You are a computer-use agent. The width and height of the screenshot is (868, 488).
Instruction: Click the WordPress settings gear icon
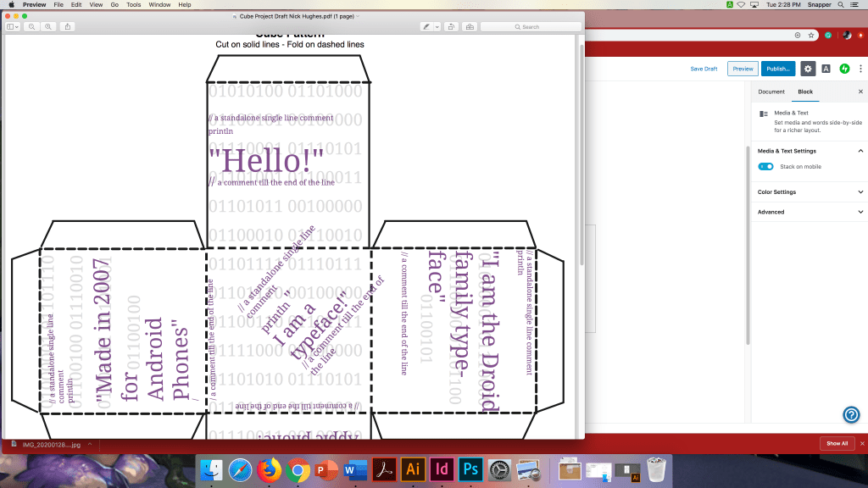click(809, 69)
